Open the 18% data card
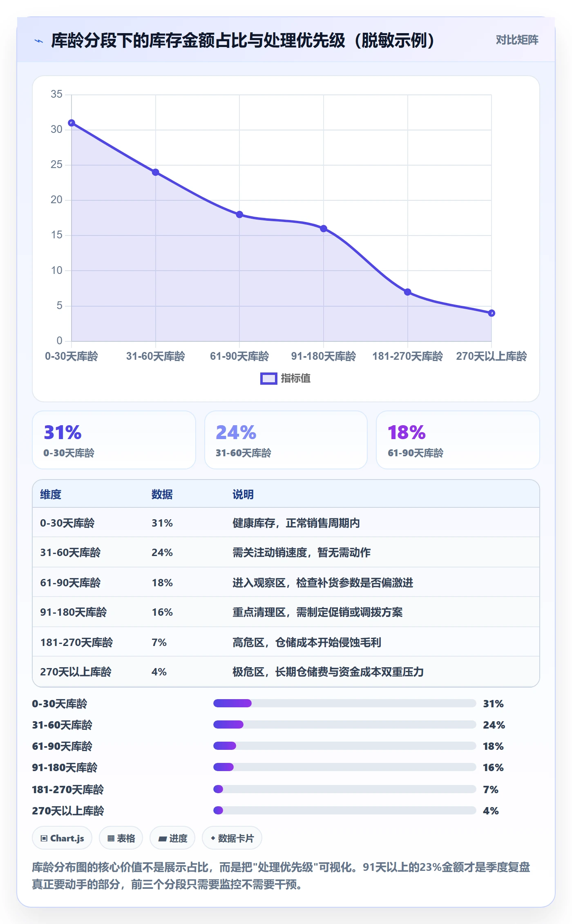572x924 pixels. point(458,440)
